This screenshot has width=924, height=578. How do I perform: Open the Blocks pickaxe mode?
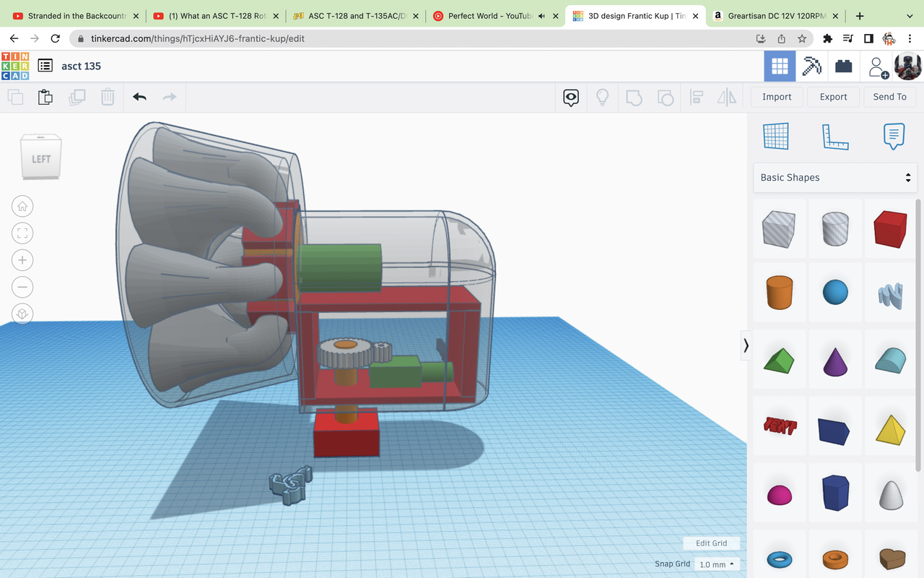pos(812,66)
